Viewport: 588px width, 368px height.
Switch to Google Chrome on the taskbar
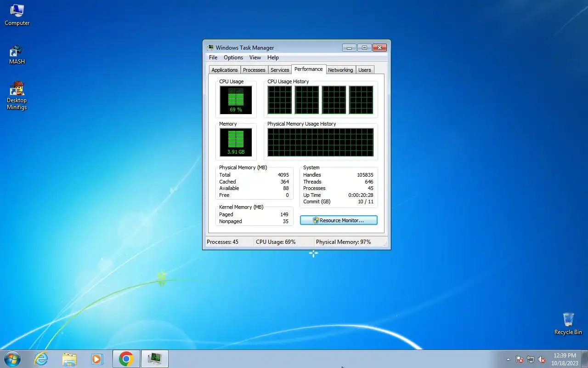(126, 359)
